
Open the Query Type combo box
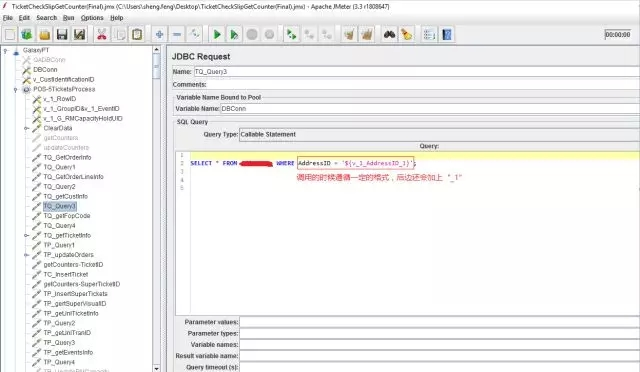[439, 134]
